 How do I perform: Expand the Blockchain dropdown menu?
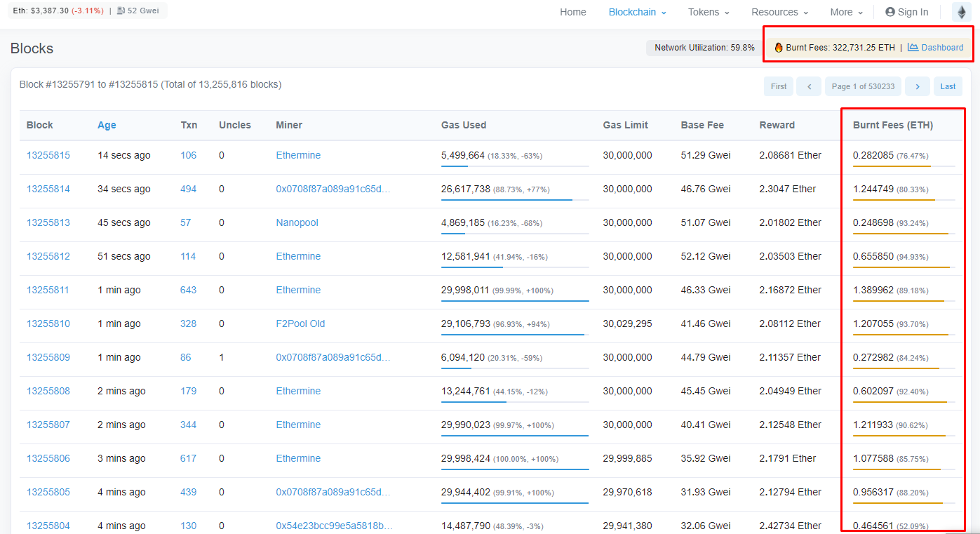[x=637, y=12]
